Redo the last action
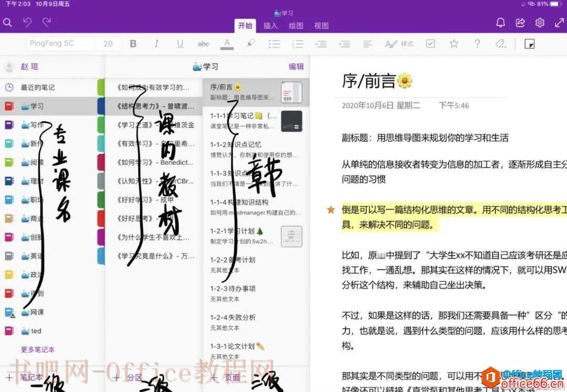The width and height of the screenshot is (567, 392). 47,23
